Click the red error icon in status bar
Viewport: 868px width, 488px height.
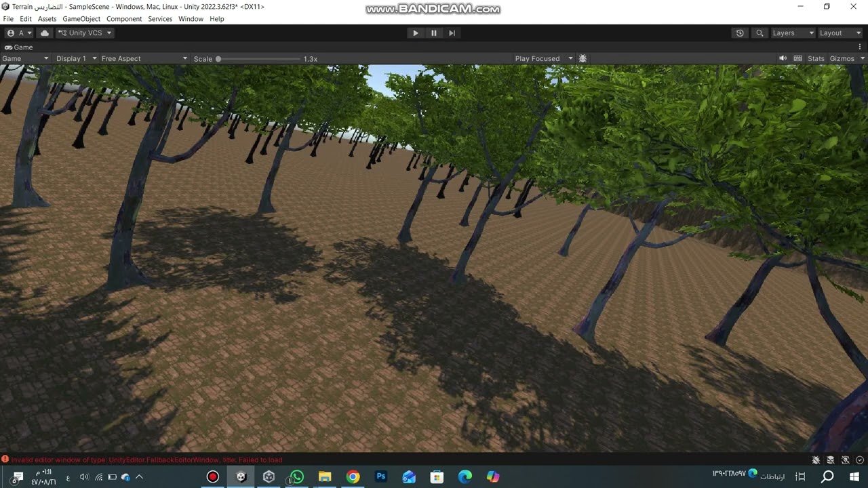click(x=5, y=460)
